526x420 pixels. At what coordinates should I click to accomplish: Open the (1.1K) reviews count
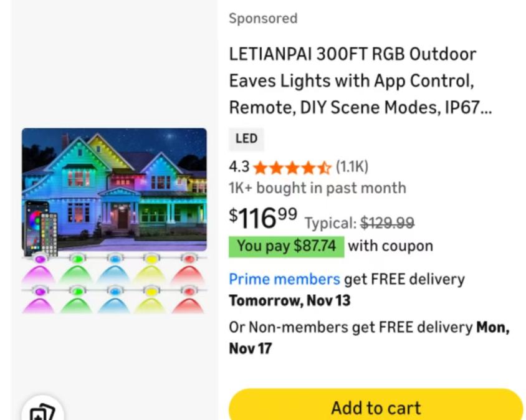pyautogui.click(x=352, y=167)
